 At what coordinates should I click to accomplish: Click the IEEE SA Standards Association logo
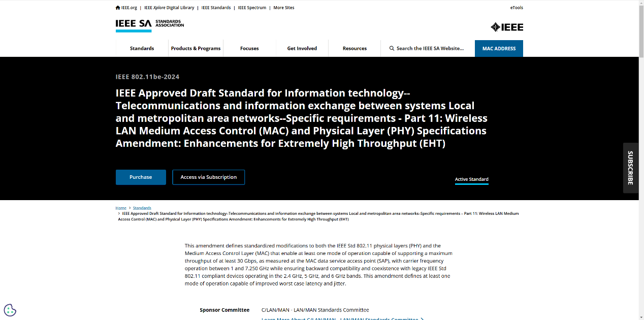149,25
